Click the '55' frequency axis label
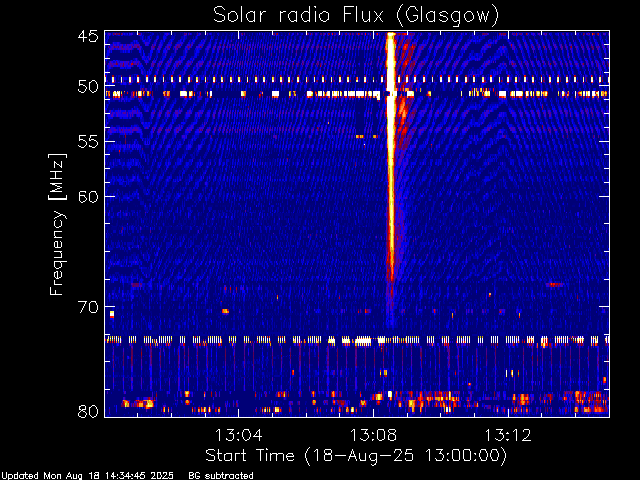640x480 pixels. (88, 142)
